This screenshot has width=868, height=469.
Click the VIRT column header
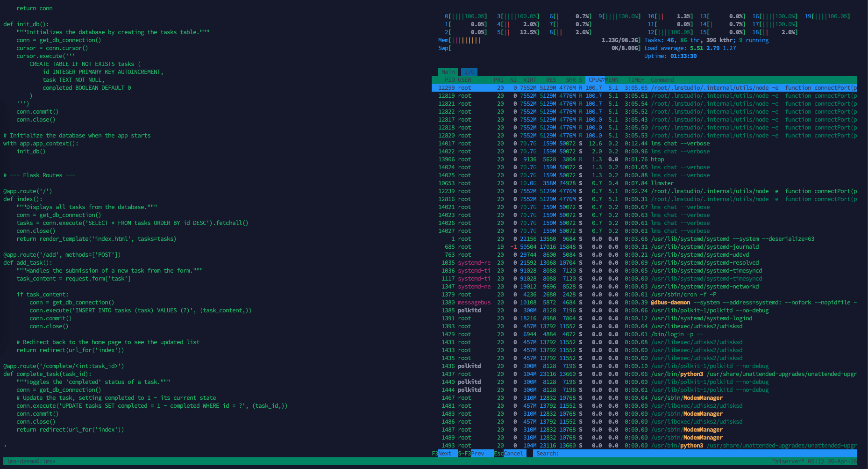coord(529,80)
